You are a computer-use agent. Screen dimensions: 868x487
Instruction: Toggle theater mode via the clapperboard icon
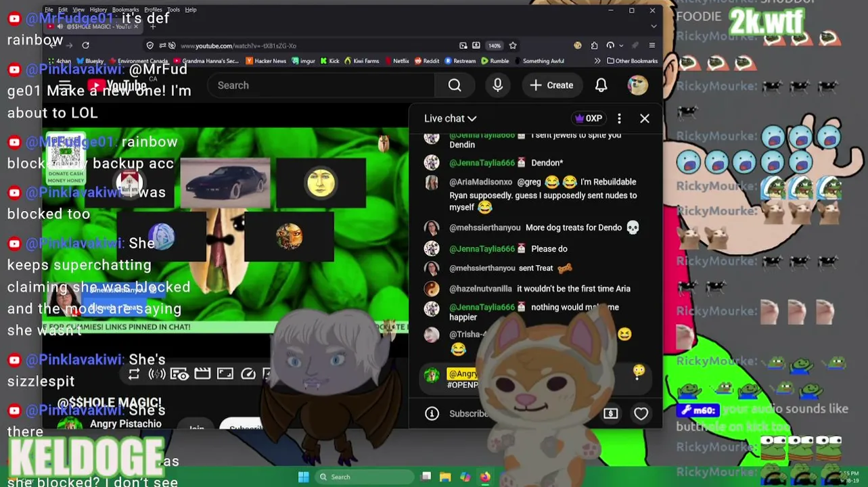point(202,374)
